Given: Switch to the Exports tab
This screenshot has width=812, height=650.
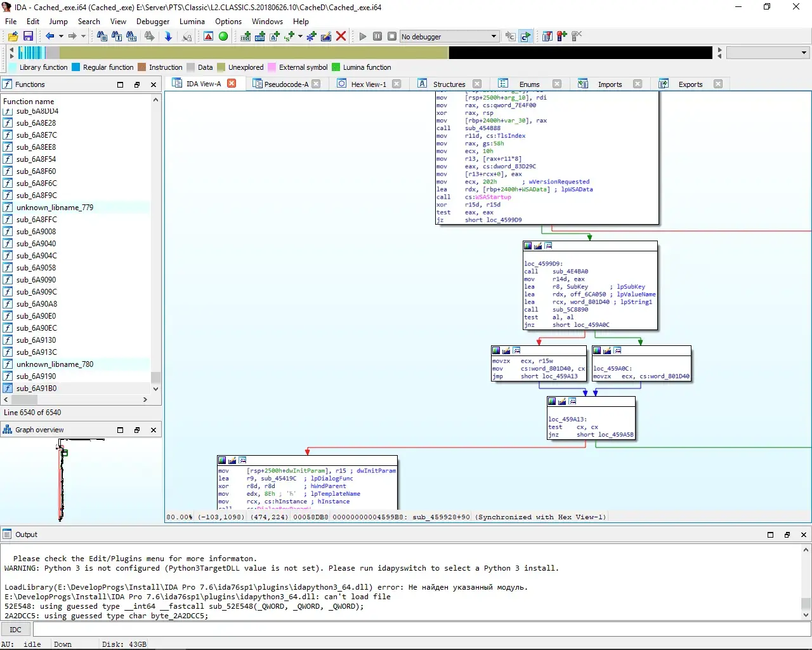Looking at the screenshot, I should click(x=690, y=84).
